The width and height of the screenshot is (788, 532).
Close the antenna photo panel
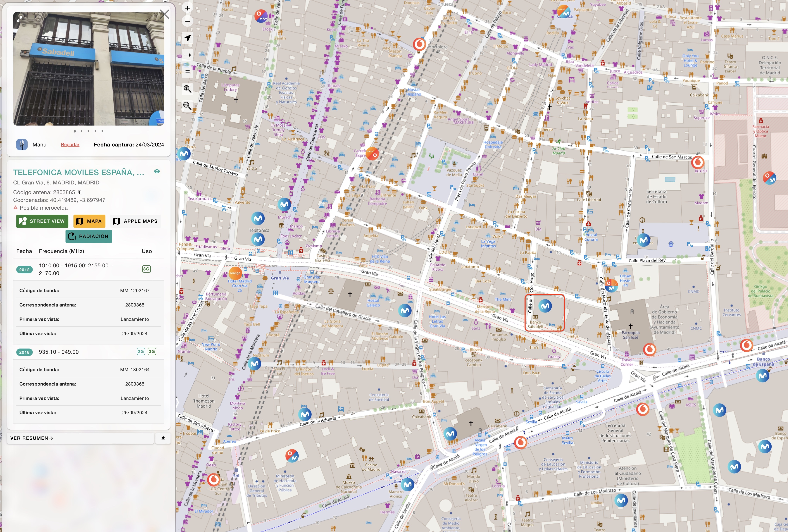click(165, 14)
